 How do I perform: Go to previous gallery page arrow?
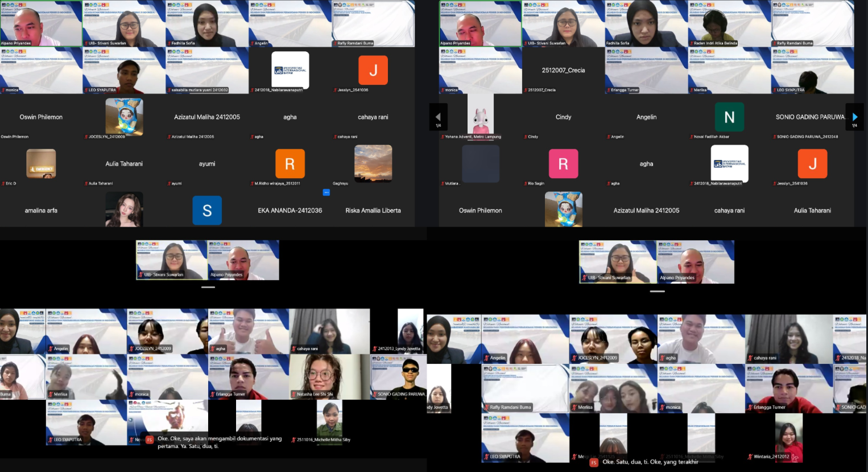[438, 117]
